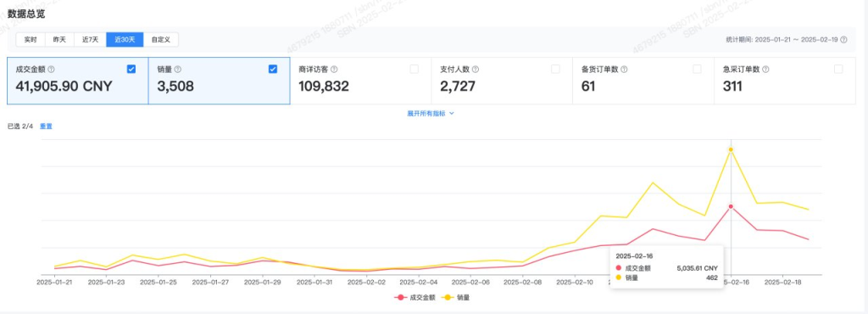The image size is (868, 314).
Task: Uncheck the 成交金额 metric checkbox
Action: [x=131, y=70]
